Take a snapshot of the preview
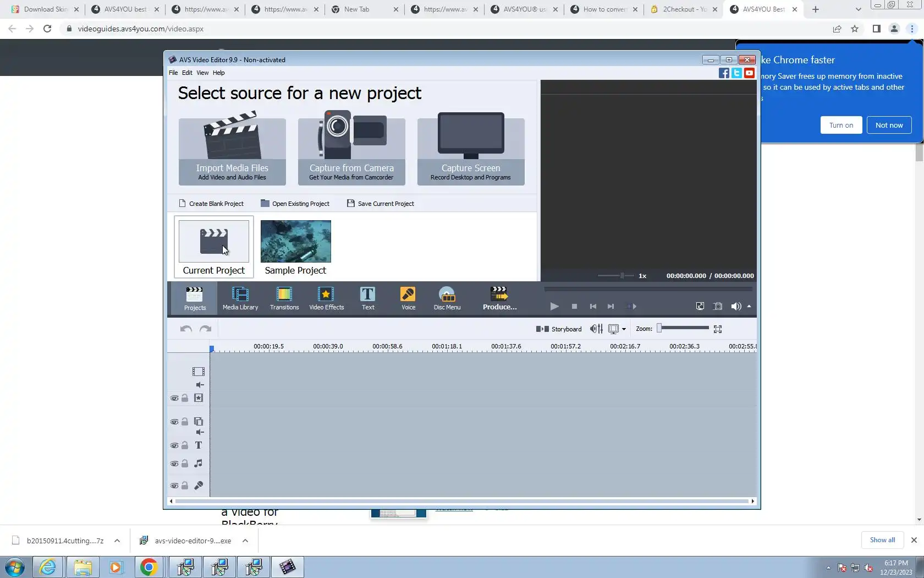 point(718,306)
